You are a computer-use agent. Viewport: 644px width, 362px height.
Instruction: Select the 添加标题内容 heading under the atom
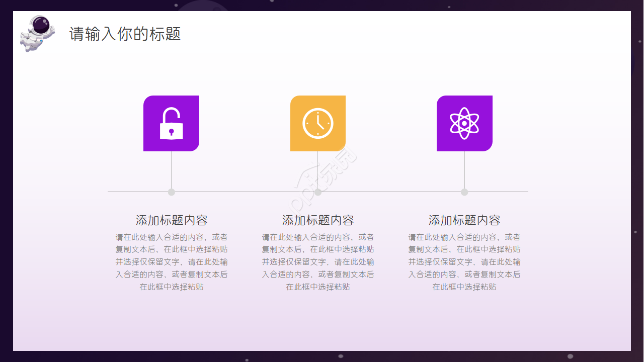tap(464, 220)
